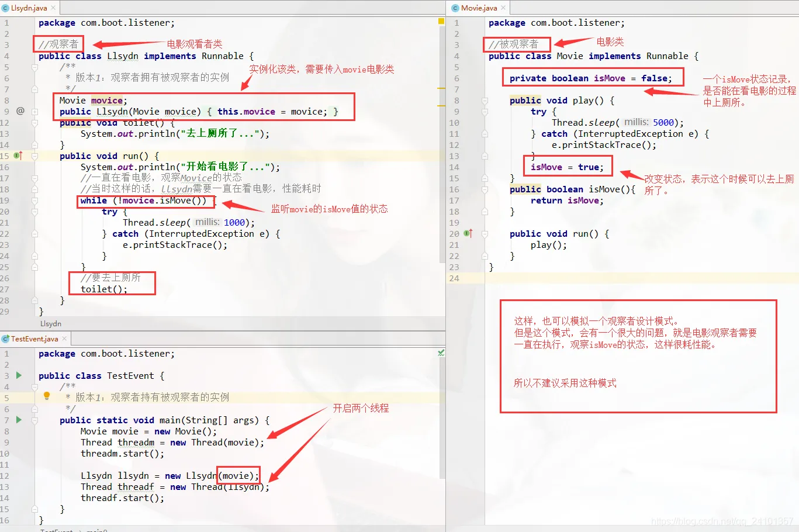
Task: Click the Llsydn breadcrumb below the editor
Action: coord(50,323)
